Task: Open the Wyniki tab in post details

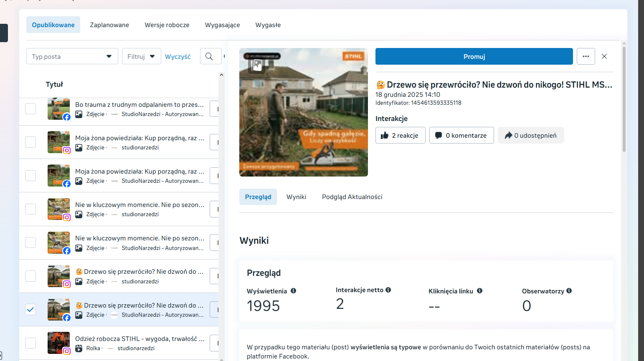Action: (296, 197)
